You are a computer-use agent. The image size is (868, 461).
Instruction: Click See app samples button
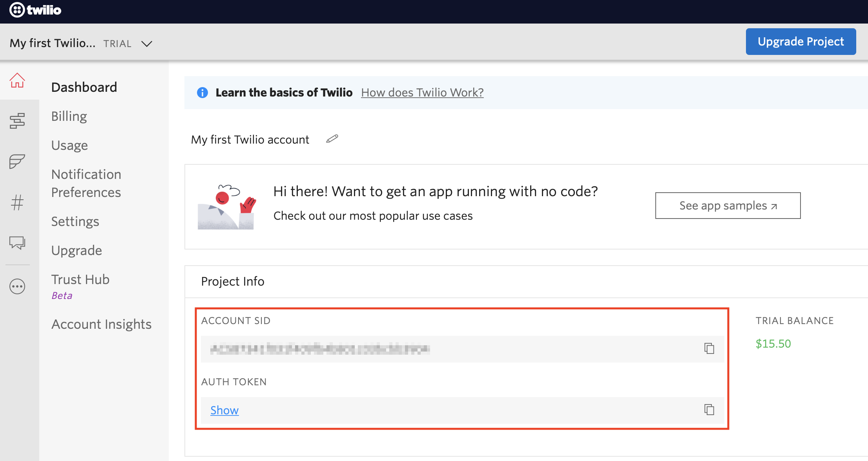tap(728, 206)
